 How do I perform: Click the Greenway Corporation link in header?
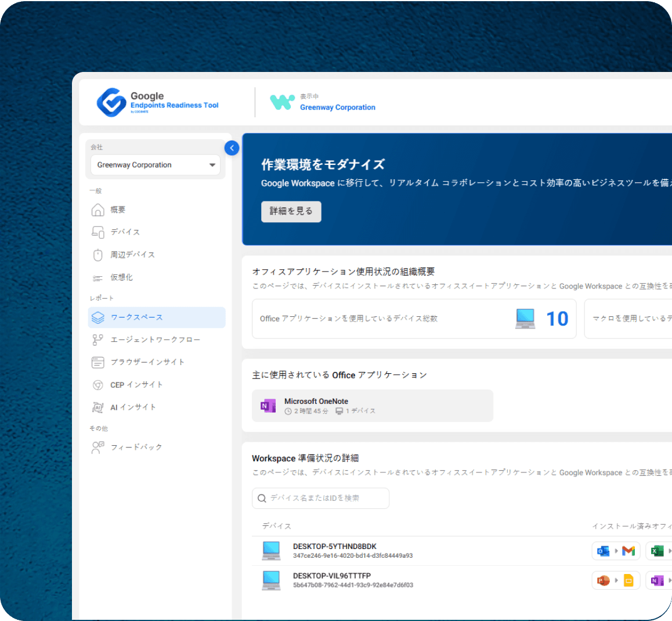click(x=337, y=107)
